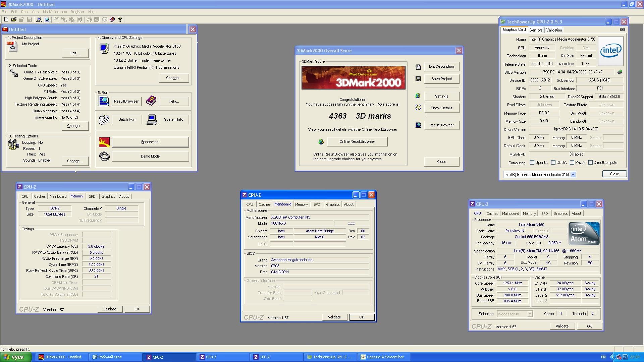The height and width of the screenshot is (362, 644).
Task: Click Validate in the CPU-Z Memory window
Action: [110, 309]
